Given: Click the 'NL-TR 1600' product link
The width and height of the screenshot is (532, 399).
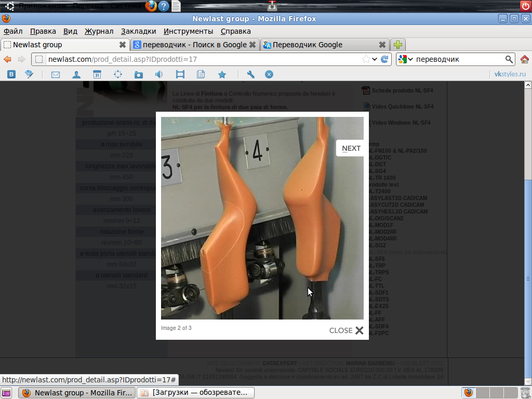Looking at the screenshot, I should click(382, 178).
